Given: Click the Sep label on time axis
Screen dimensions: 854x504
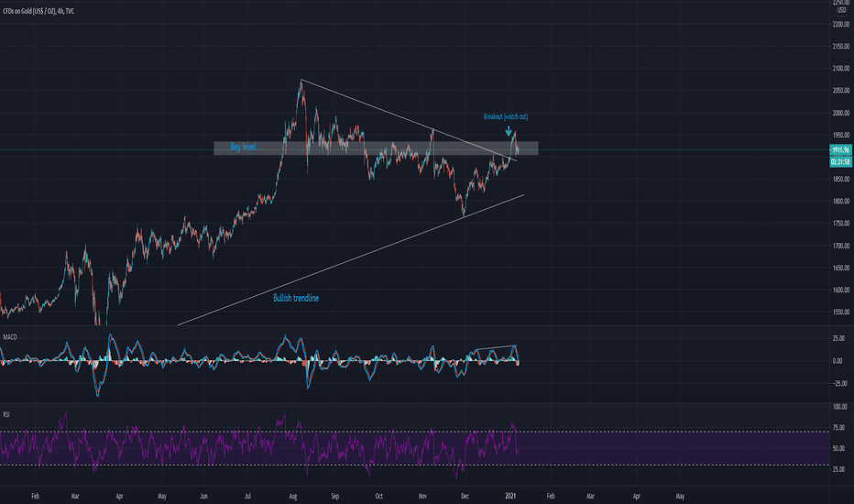Looking at the screenshot, I should 335,497.
